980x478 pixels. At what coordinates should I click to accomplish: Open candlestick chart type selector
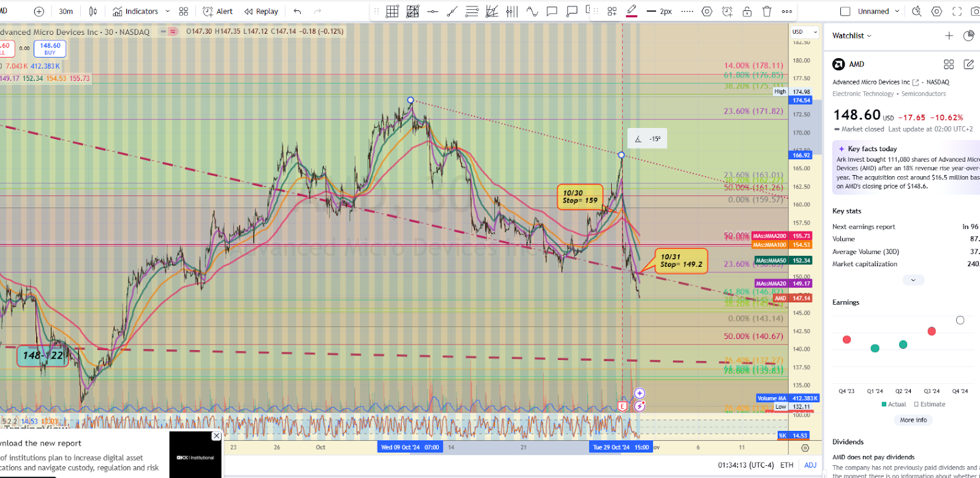coord(93,11)
